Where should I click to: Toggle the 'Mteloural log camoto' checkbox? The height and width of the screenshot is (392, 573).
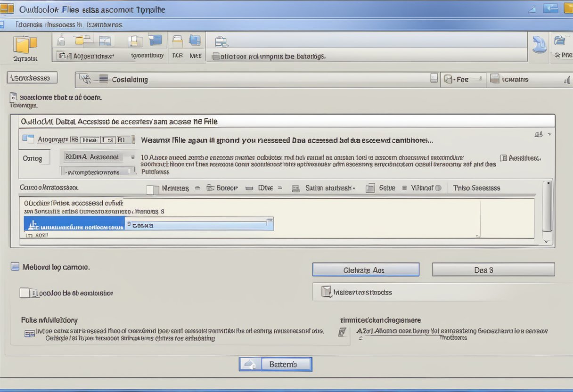coord(15,267)
